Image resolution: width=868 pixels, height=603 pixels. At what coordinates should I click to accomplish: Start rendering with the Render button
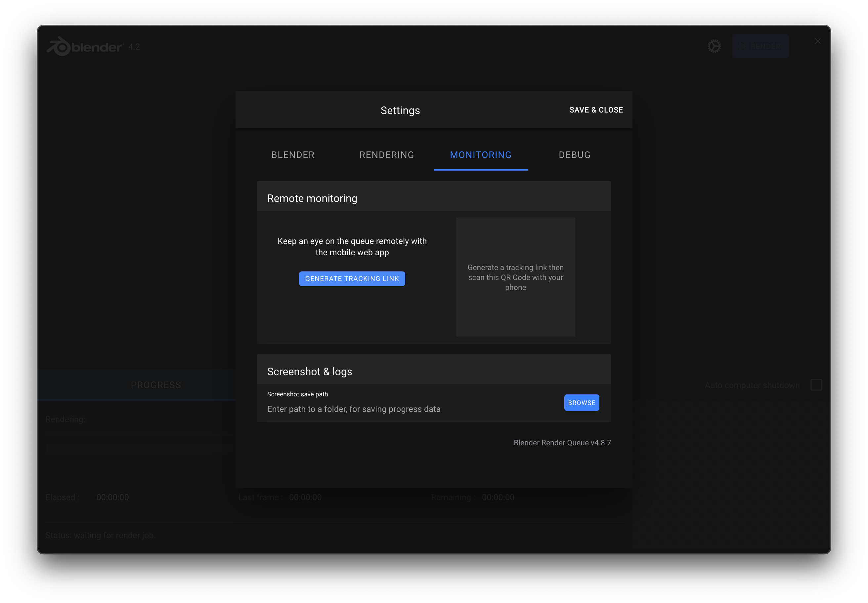[760, 47]
